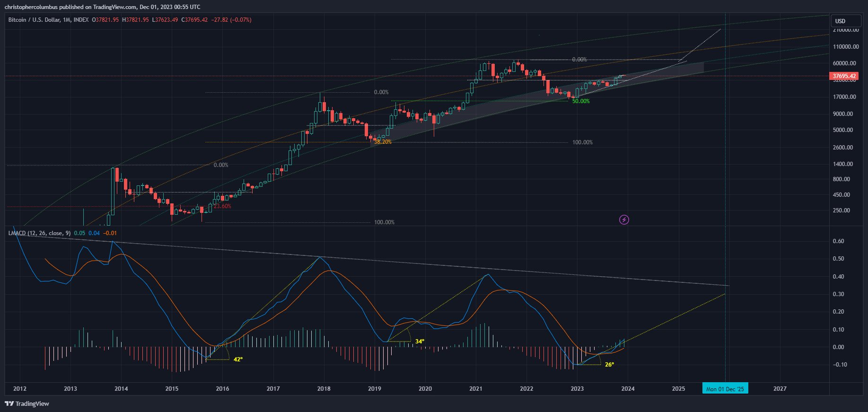The height and width of the screenshot is (412, 868).
Task: Click 2020 on the time axis
Action: pos(425,389)
